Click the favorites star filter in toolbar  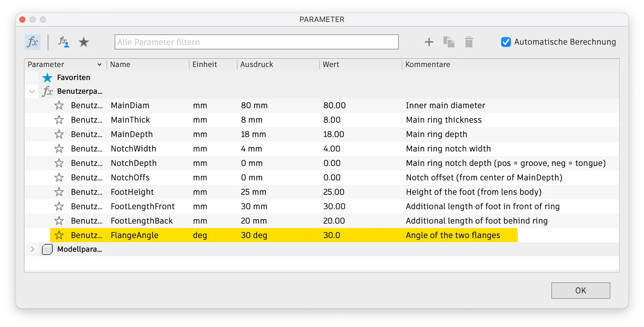click(84, 42)
